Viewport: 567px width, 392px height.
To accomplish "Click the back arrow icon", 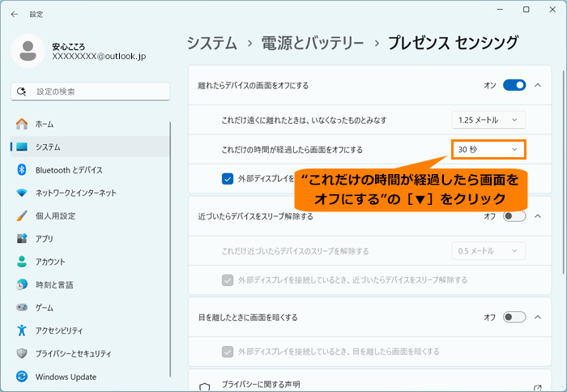I will click(x=15, y=14).
